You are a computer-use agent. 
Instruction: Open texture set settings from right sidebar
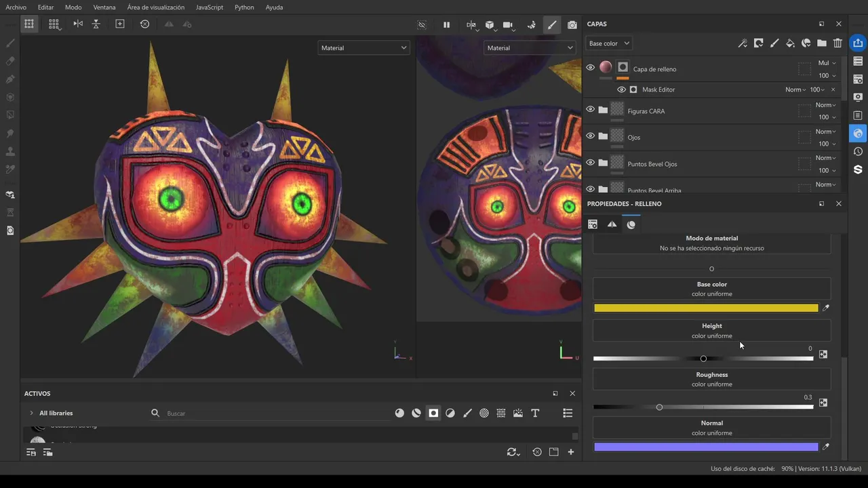(x=858, y=79)
